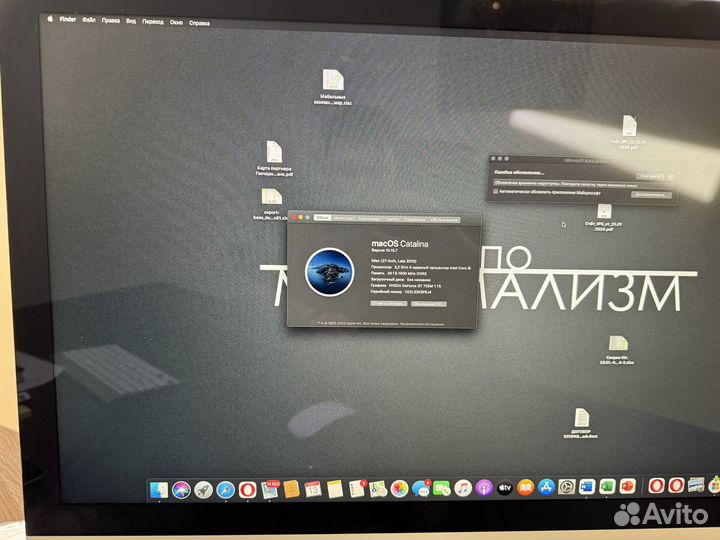Switch to Память tab in About window

392,219
